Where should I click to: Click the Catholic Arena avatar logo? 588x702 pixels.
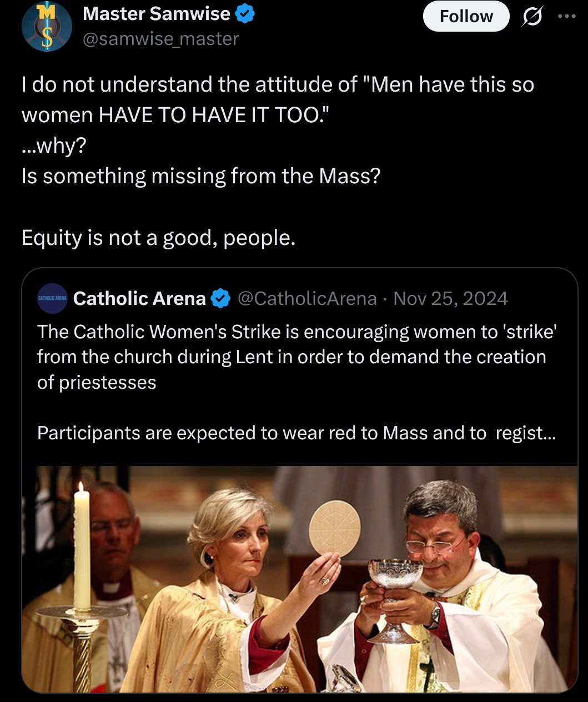coord(52,299)
